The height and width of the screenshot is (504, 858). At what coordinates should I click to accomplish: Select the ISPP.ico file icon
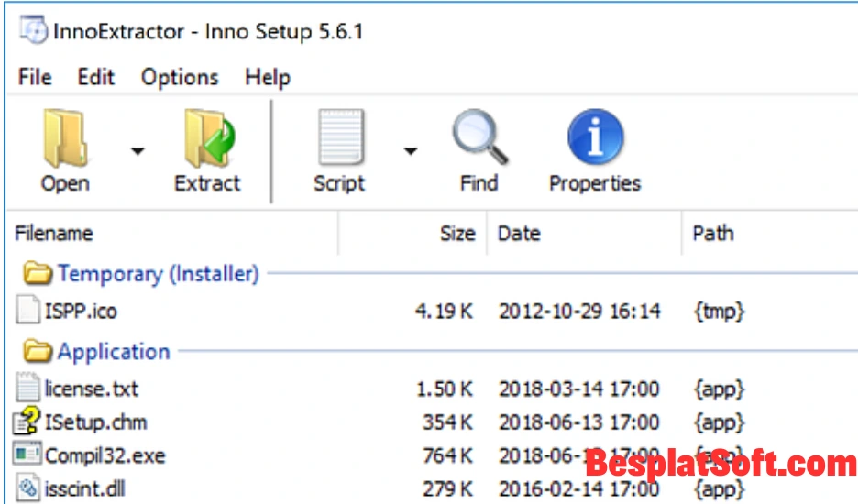[x=27, y=309]
